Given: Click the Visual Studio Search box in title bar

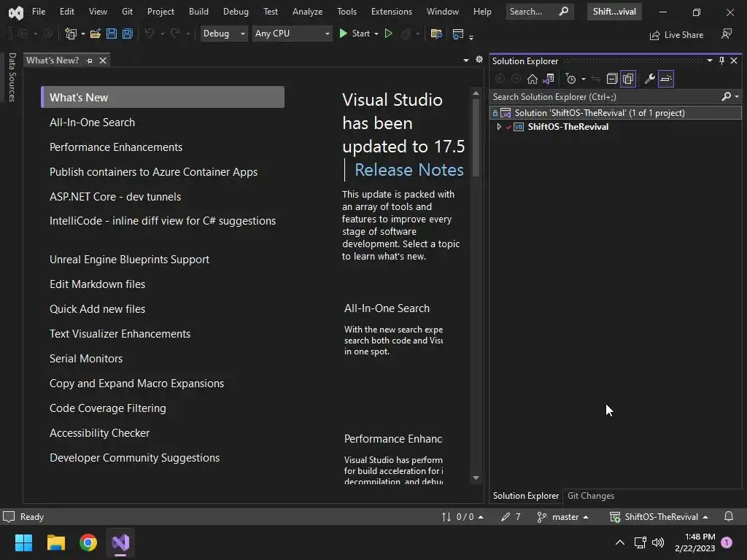Looking at the screenshot, I should click(540, 12).
